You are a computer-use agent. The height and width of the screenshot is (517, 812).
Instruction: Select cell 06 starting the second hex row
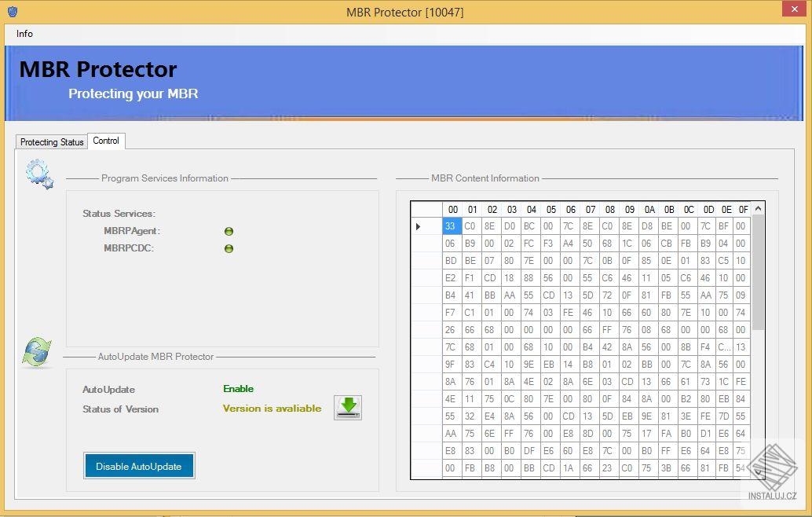[451, 244]
